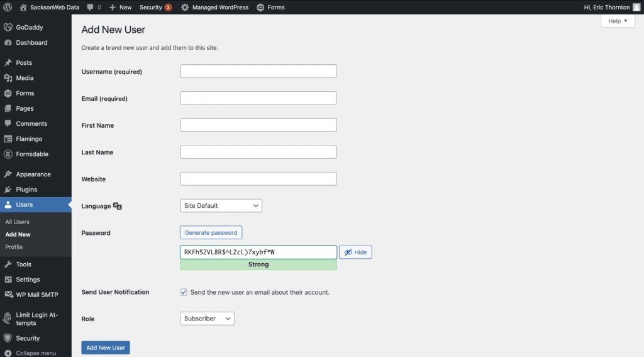The height and width of the screenshot is (357, 644).
Task: Click the WP Mail SMTP envelope icon
Action: click(8, 295)
